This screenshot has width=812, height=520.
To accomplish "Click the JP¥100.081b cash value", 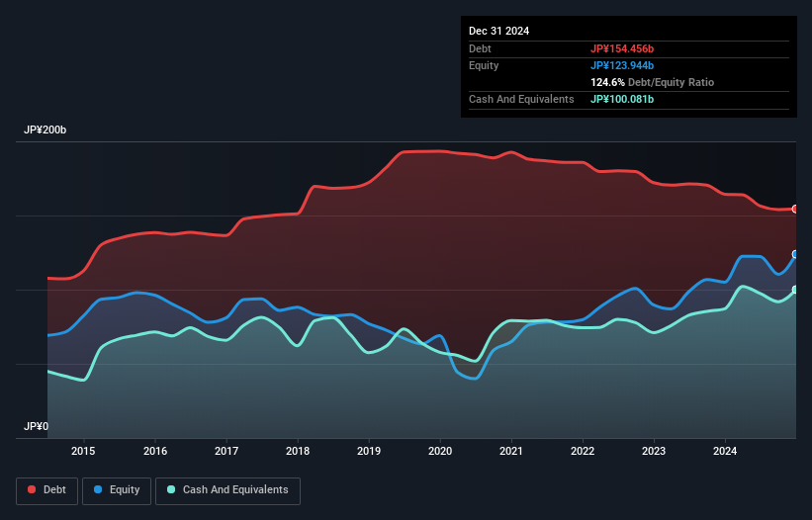I will tap(622, 99).
